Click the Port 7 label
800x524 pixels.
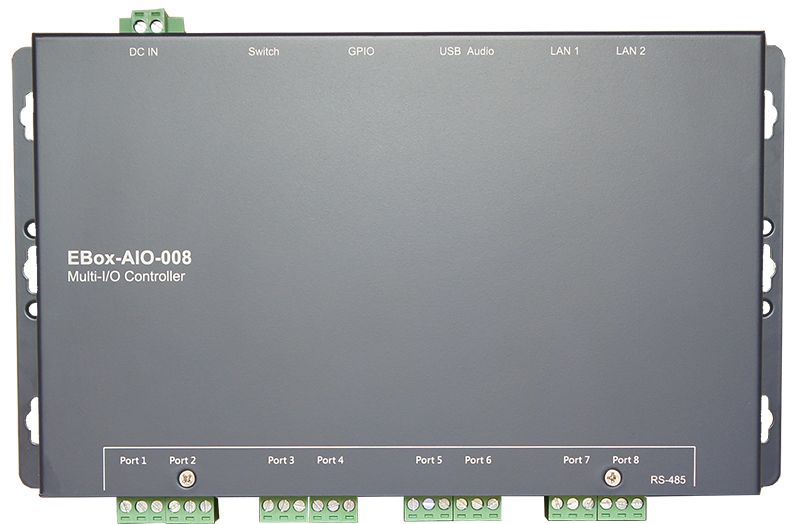click(577, 460)
